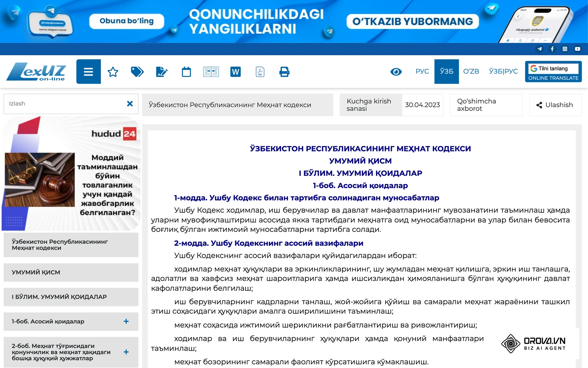Click Obuna bo'ling banner button

pos(127,21)
